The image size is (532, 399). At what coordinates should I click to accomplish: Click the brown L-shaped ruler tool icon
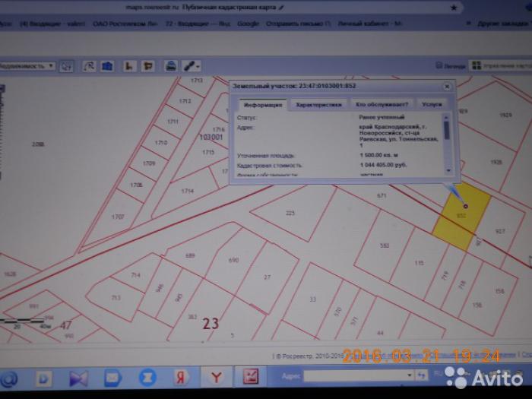[129, 66]
